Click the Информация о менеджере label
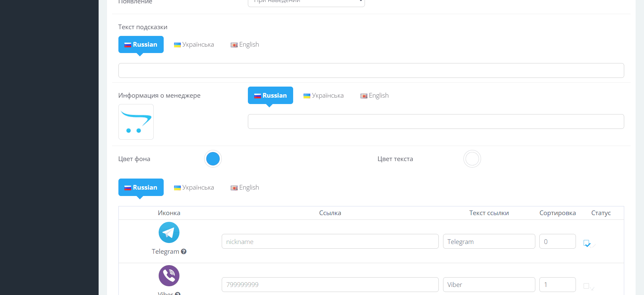The image size is (644, 295). (159, 95)
